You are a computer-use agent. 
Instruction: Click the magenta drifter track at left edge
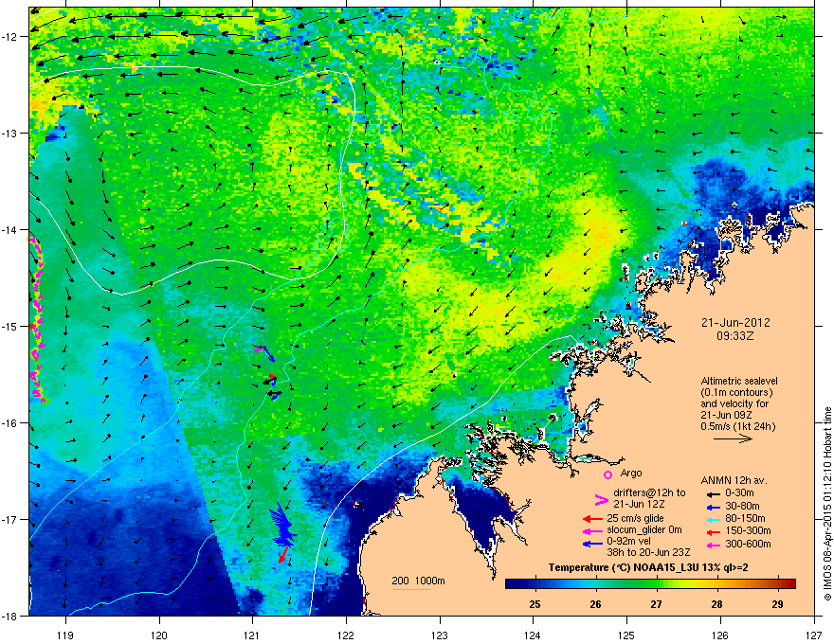click(x=36, y=319)
